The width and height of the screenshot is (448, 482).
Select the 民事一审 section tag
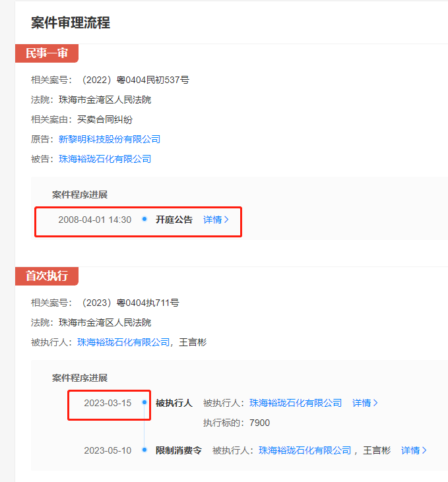tap(47, 53)
